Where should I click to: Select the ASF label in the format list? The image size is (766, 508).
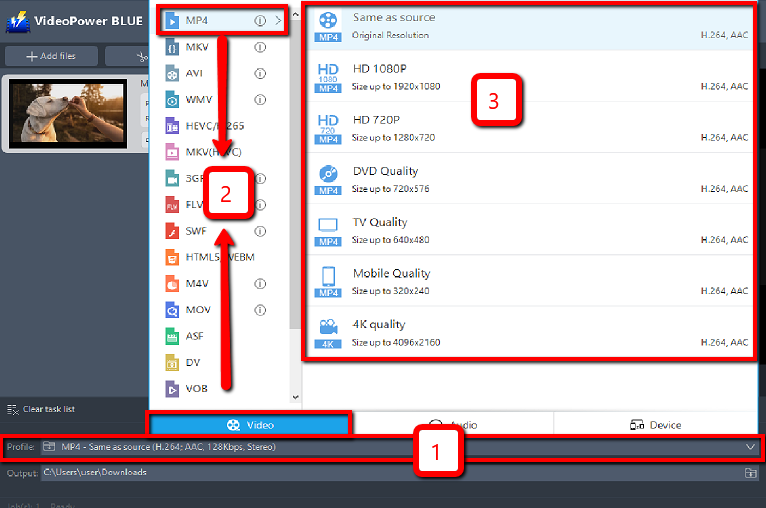pyautogui.click(x=194, y=337)
